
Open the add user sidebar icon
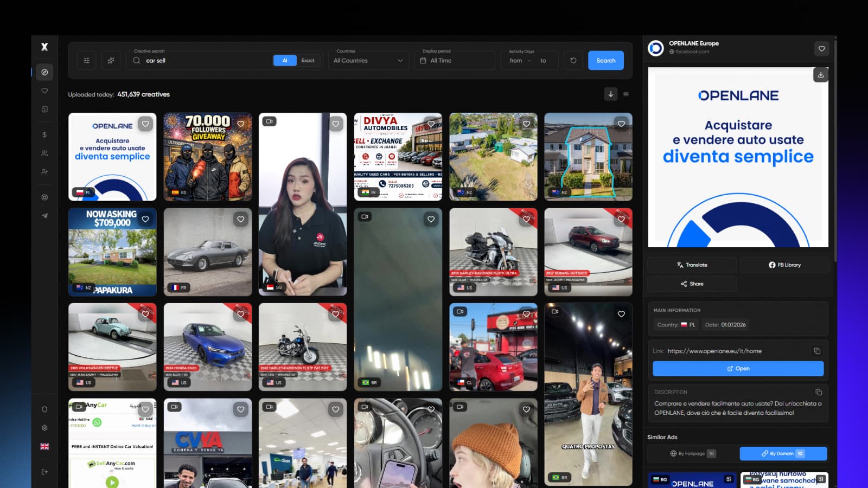44,172
